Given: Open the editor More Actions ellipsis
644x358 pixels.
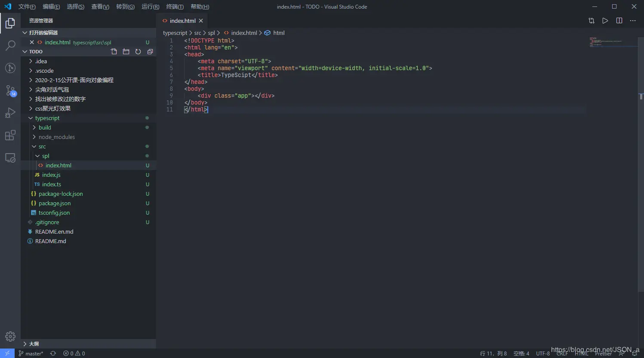Looking at the screenshot, I should click(633, 21).
